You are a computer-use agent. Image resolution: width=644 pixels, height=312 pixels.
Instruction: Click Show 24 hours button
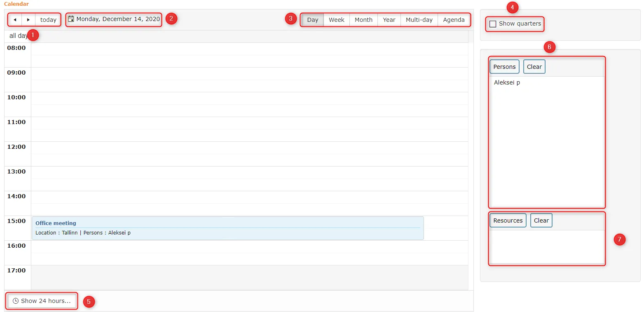point(42,301)
